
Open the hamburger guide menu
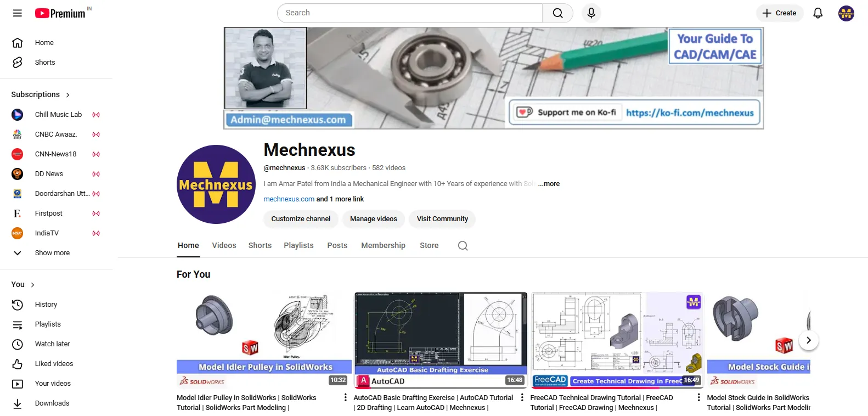click(x=18, y=13)
